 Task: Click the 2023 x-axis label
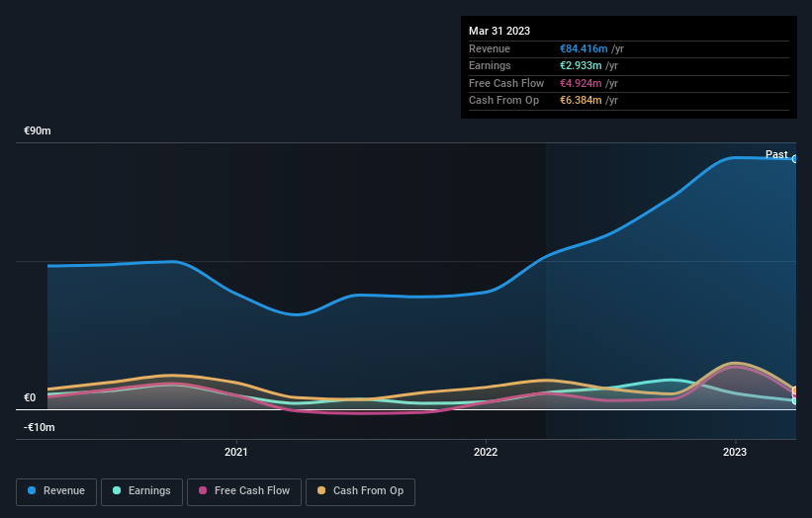[x=734, y=452]
